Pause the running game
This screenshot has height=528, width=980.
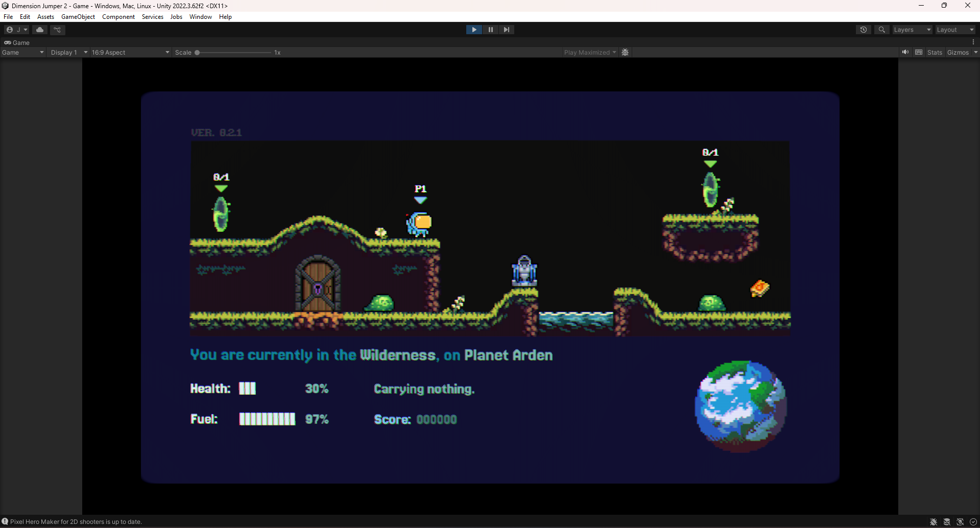490,30
